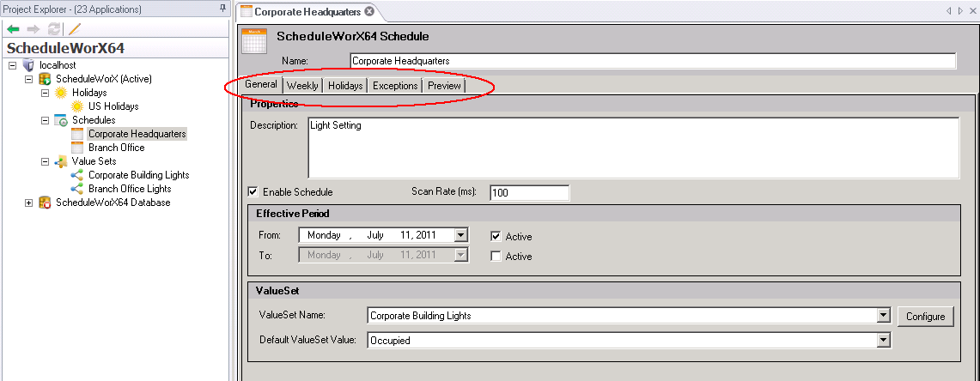Click the Branch Office Lights share icon
Screen dimensions: 980x381
[x=77, y=189]
